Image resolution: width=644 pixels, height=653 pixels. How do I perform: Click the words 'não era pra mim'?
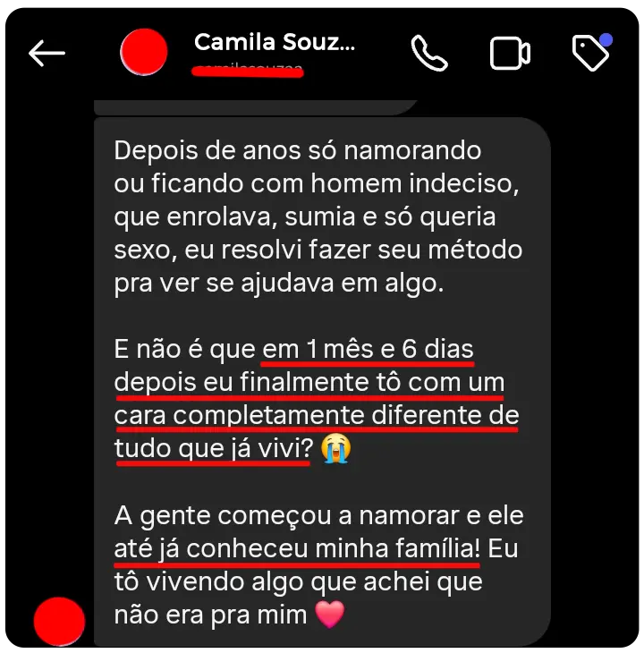tap(210, 615)
